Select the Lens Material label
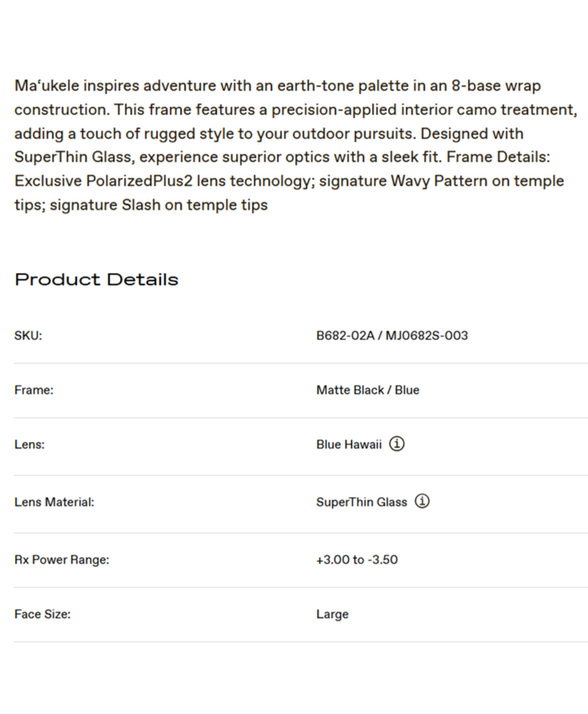The width and height of the screenshot is (588, 714). point(54,502)
